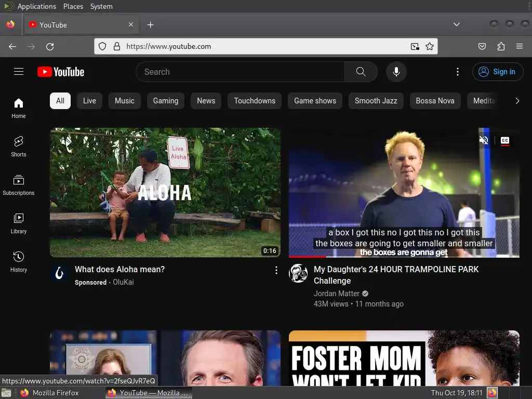Image resolution: width=532 pixels, height=399 pixels.
Task: Open the trampoline video preview thumbnail
Action: pyautogui.click(x=404, y=192)
